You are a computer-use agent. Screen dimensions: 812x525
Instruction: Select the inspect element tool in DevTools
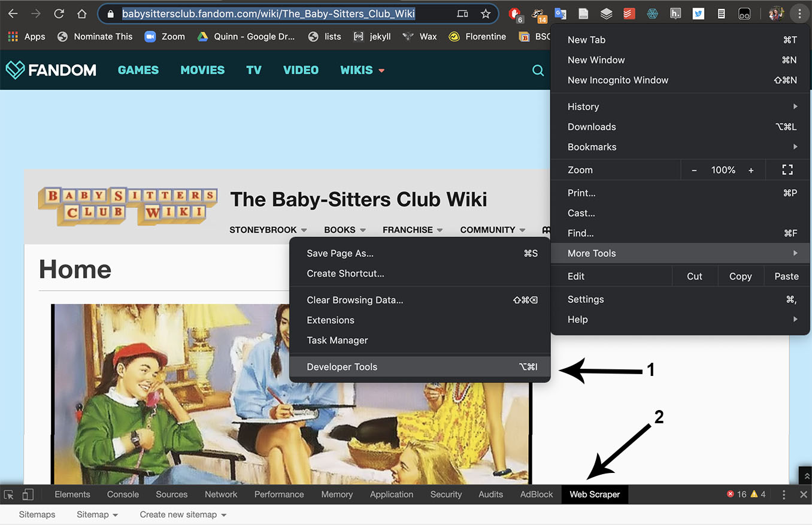pos(8,494)
